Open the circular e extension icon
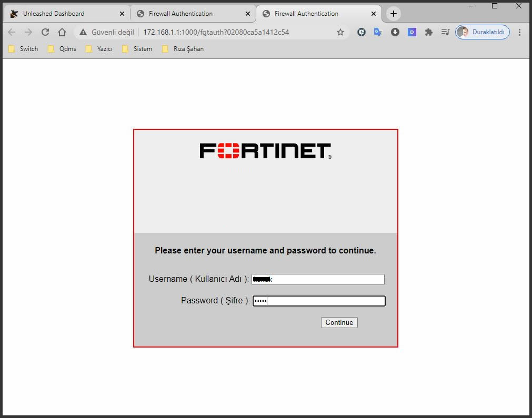 pyautogui.click(x=362, y=32)
